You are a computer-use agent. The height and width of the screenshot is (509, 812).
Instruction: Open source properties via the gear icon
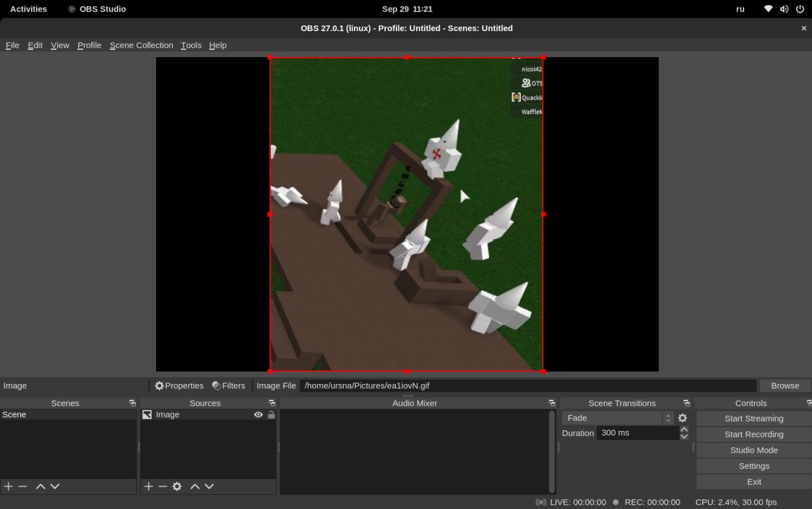click(177, 486)
